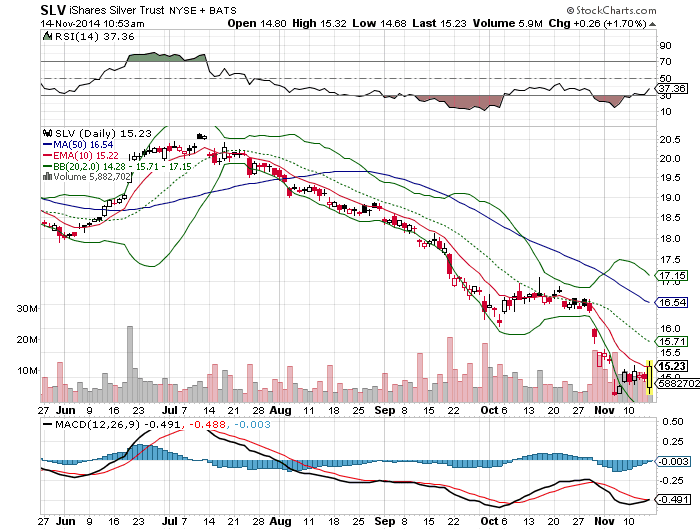Click the 15.23 last price tag
700x530 pixels.
pyautogui.click(x=671, y=366)
